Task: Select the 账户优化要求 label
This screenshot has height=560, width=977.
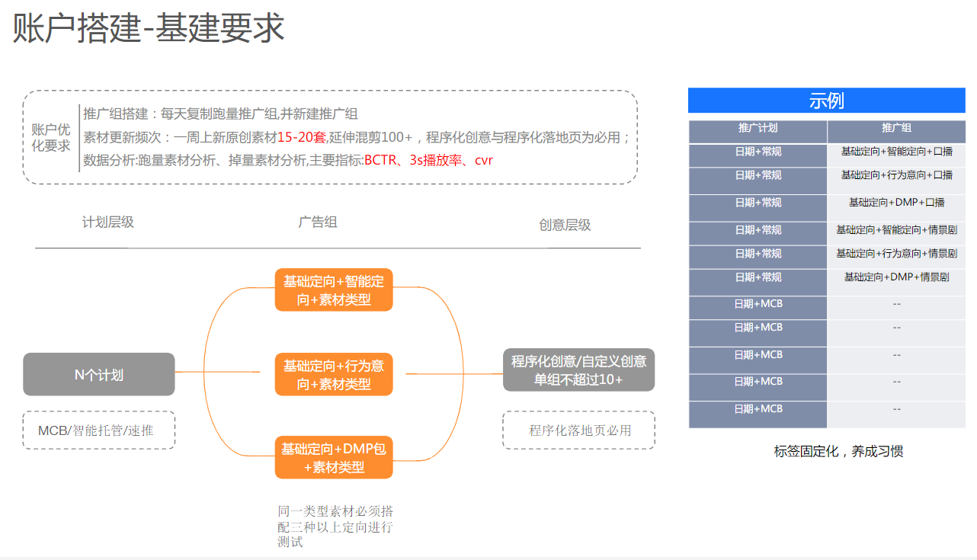Action: point(51,137)
